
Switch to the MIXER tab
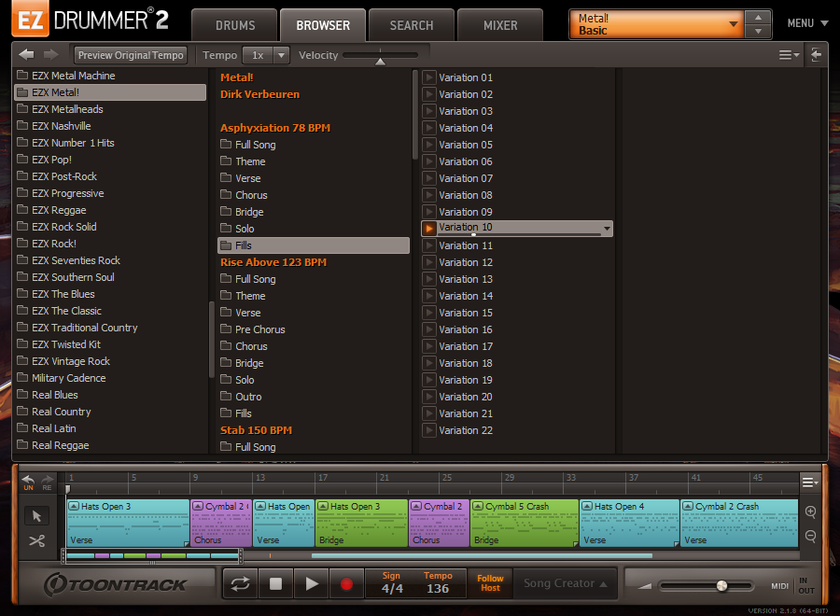click(x=500, y=25)
